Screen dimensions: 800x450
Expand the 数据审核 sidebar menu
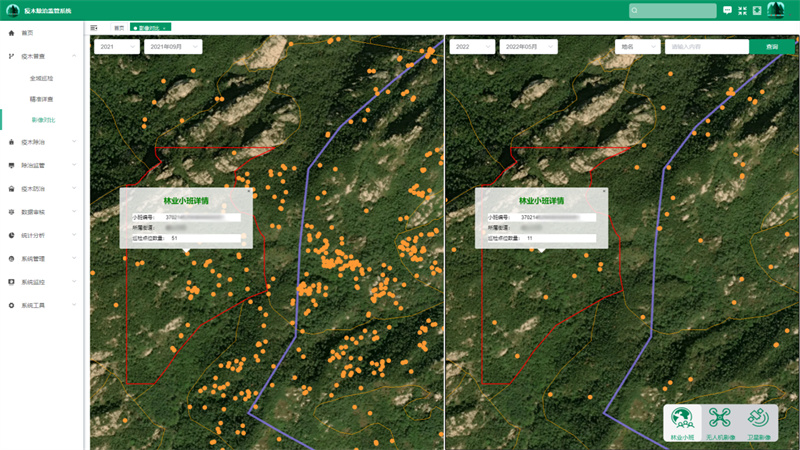40,212
